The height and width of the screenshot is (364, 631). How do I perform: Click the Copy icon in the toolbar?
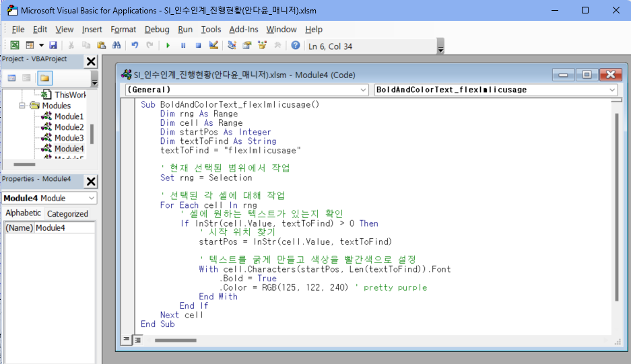(x=86, y=45)
